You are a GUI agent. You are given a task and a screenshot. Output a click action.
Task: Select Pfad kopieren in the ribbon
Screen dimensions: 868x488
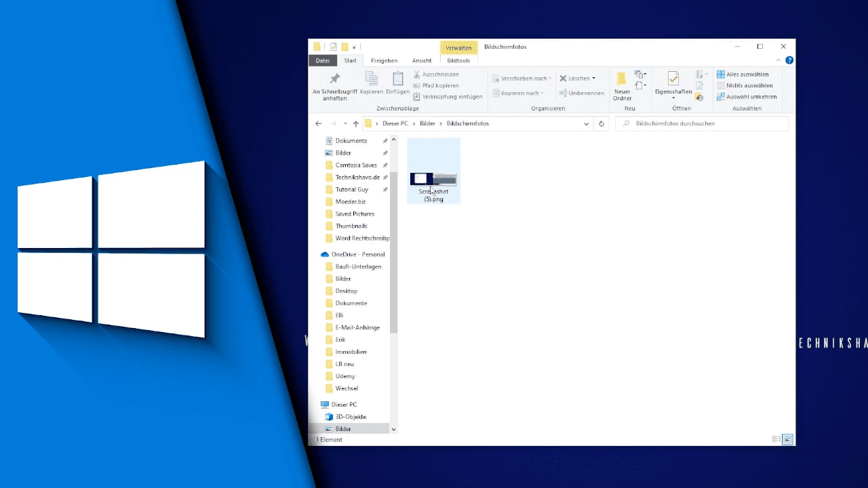point(435,85)
